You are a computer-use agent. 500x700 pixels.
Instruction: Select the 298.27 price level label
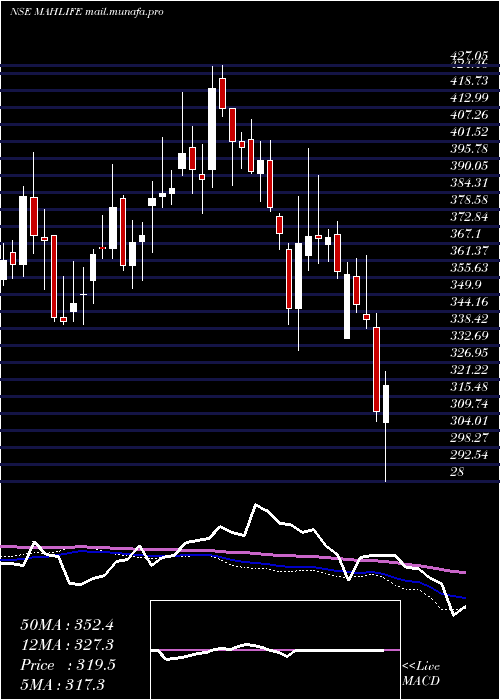(x=469, y=437)
